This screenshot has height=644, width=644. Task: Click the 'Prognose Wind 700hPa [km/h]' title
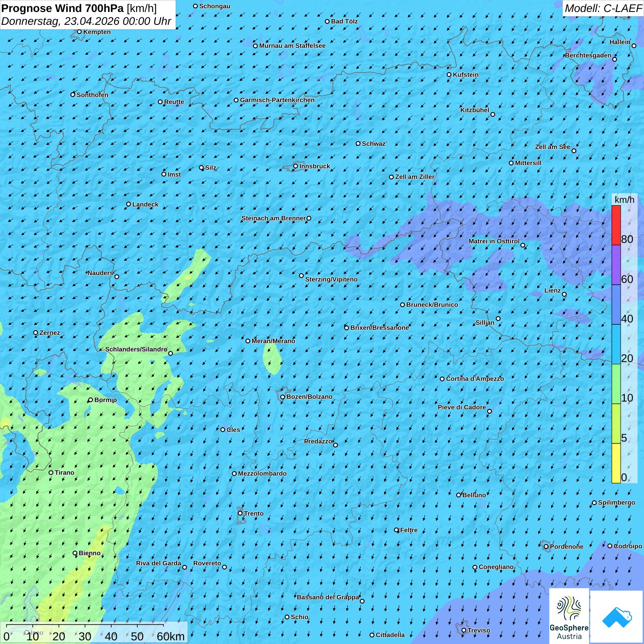(x=79, y=8)
